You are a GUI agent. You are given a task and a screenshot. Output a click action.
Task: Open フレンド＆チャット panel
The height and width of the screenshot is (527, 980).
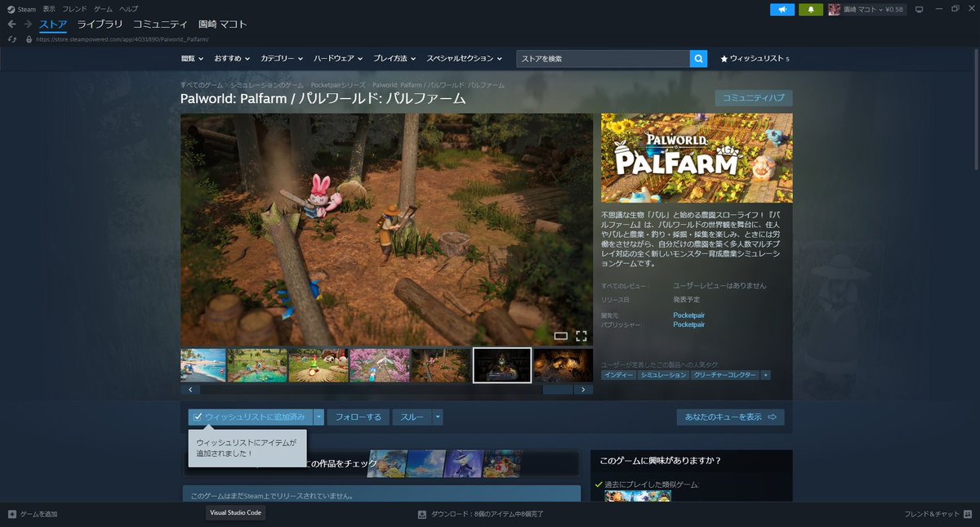(x=939, y=514)
